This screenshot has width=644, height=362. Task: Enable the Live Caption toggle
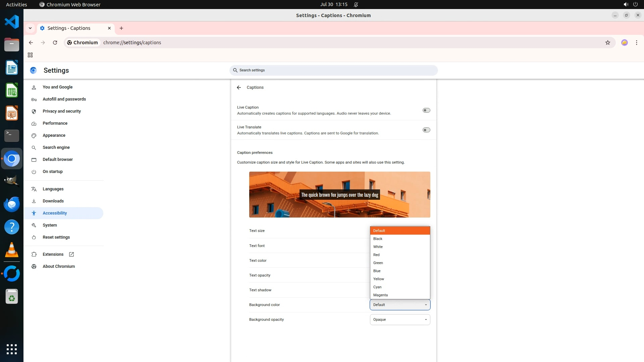tap(426, 110)
